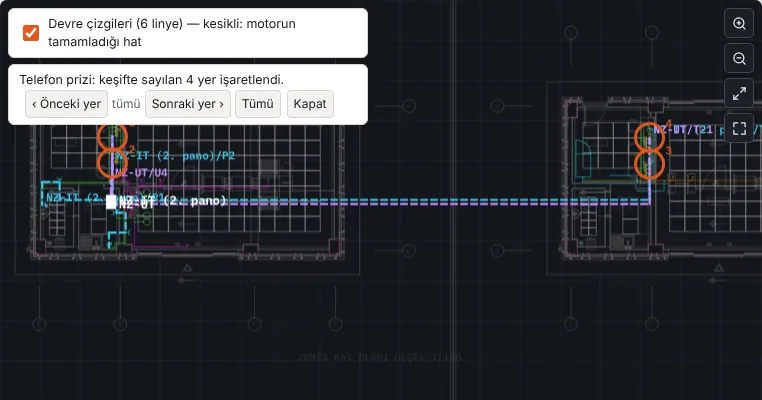Click the 'tümü' position indicator text
The height and width of the screenshot is (400, 762).
coord(126,104)
